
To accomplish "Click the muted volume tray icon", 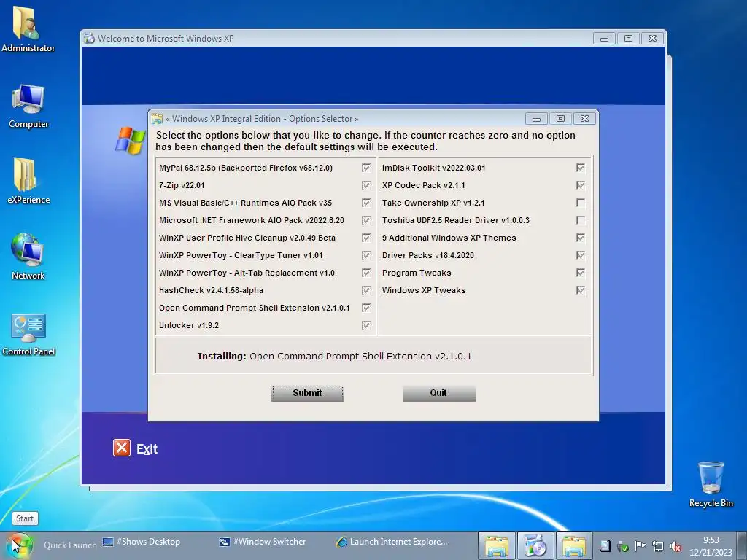I will coord(675,546).
